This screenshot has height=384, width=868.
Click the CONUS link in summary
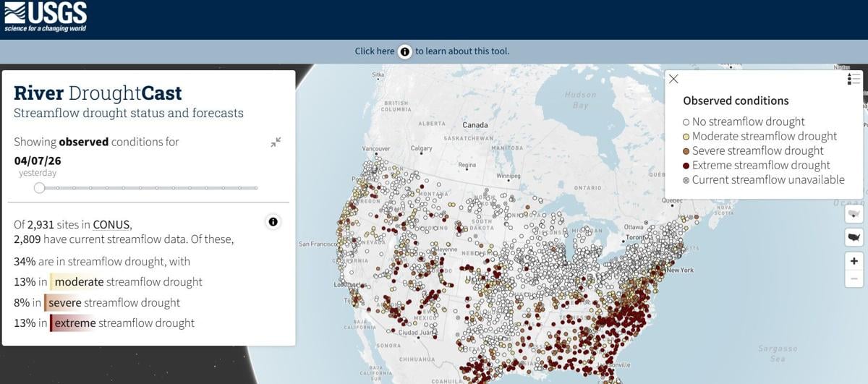(x=111, y=224)
